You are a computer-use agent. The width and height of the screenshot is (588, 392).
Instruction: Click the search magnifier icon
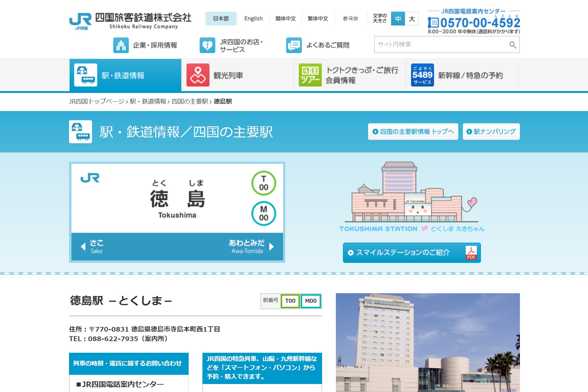(513, 45)
